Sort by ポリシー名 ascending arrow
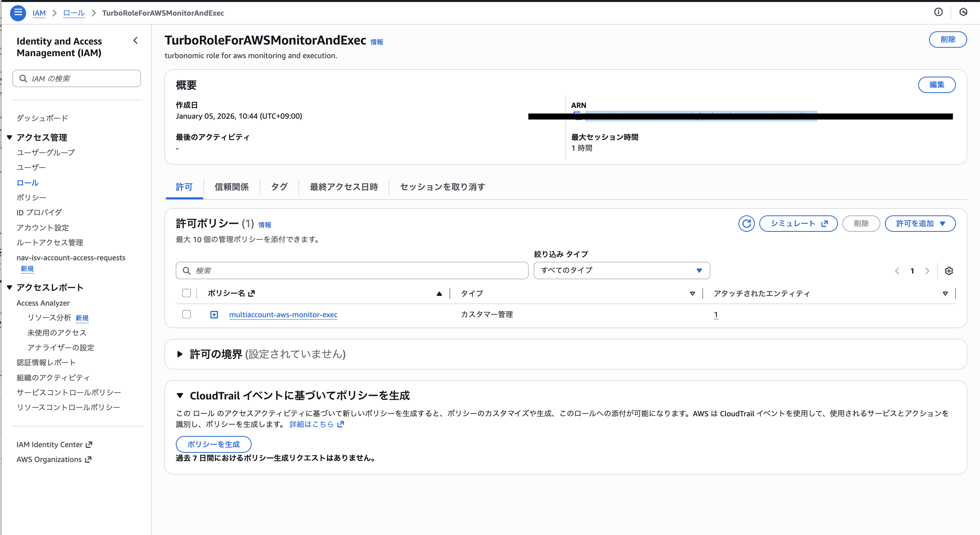Screen dimensions: 980x535 pos(439,294)
